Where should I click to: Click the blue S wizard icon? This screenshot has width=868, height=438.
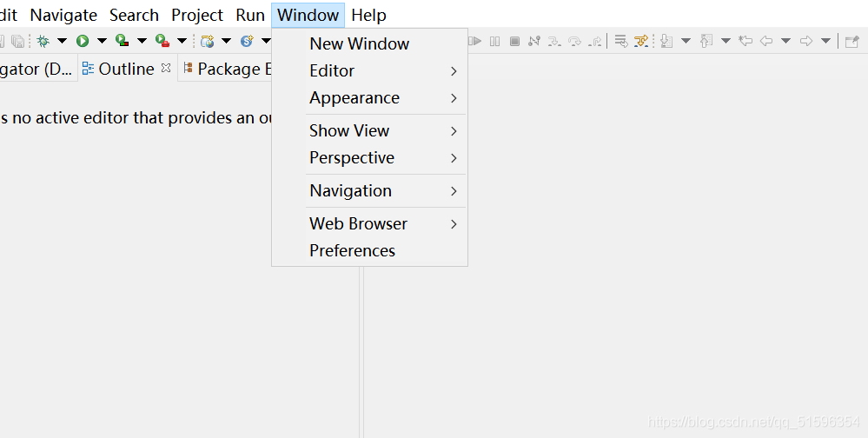point(247,41)
